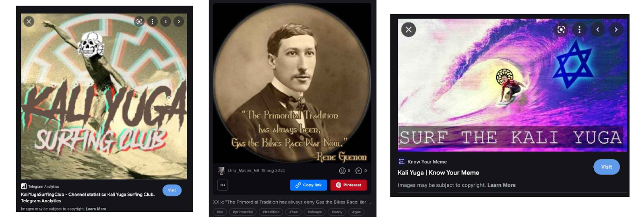Visit the Telegram Analytics source page
The height and width of the screenshot is (217, 644).
pos(172,190)
